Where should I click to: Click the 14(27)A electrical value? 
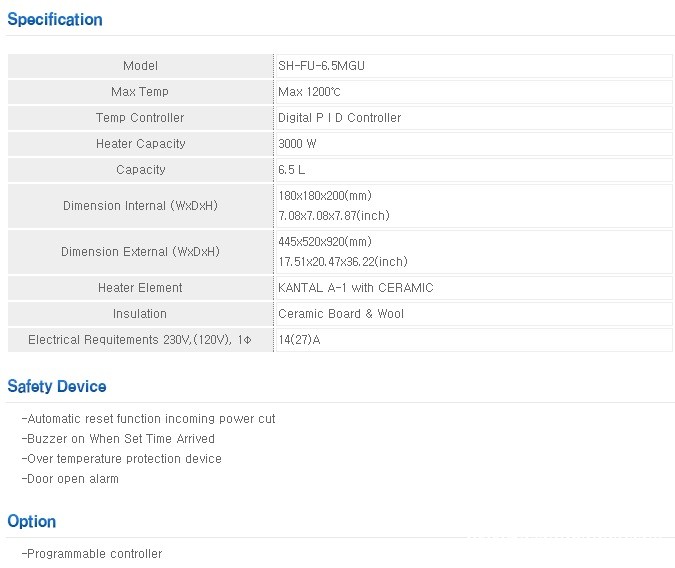299,340
